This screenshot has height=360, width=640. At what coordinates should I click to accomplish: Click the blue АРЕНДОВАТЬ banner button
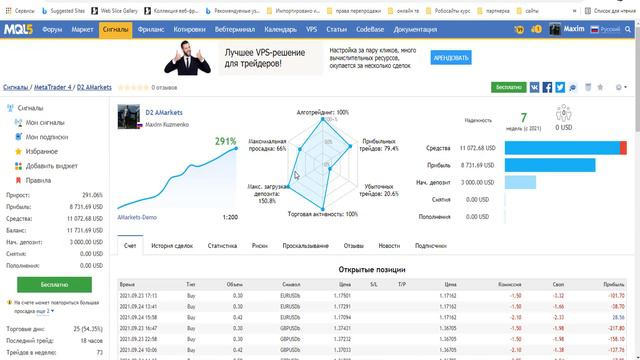click(451, 58)
